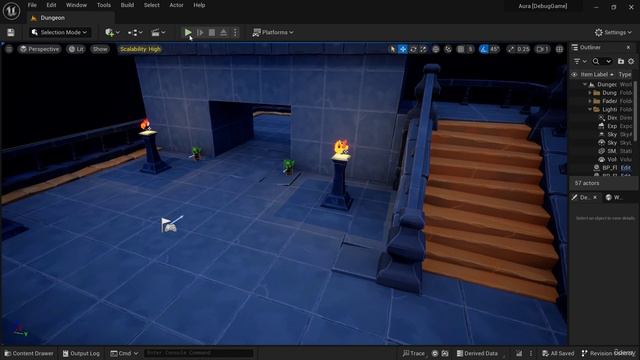
Task: Open the Blueprints toolbar dropdown
Action: (x=135, y=32)
